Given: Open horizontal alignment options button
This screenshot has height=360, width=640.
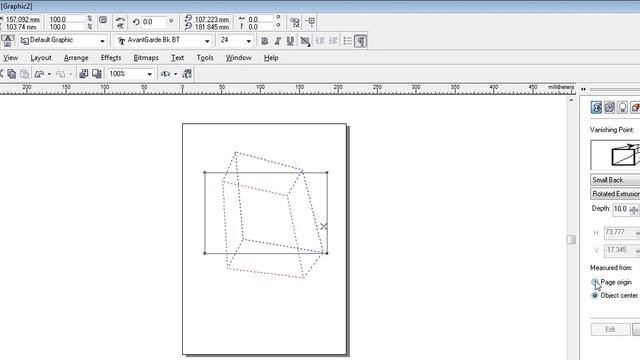Looking at the screenshot, I should click(305, 41).
